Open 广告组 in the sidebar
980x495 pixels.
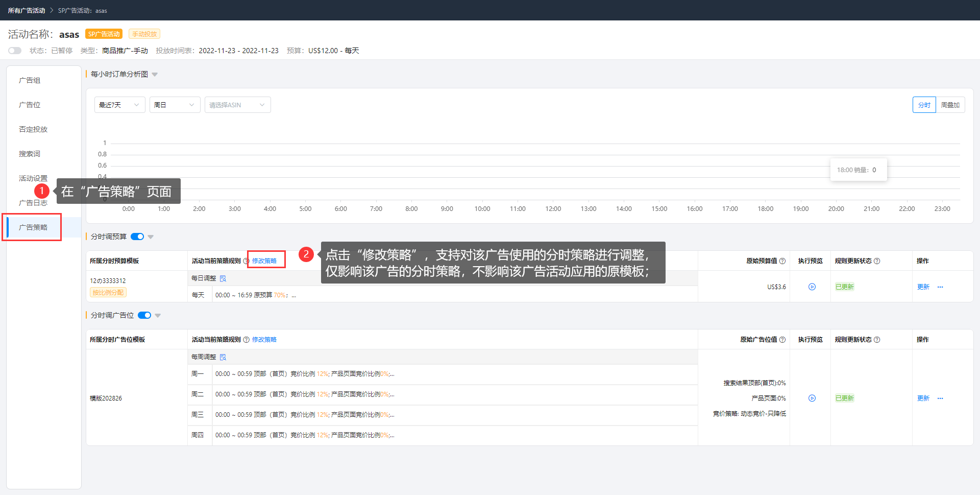click(30, 80)
